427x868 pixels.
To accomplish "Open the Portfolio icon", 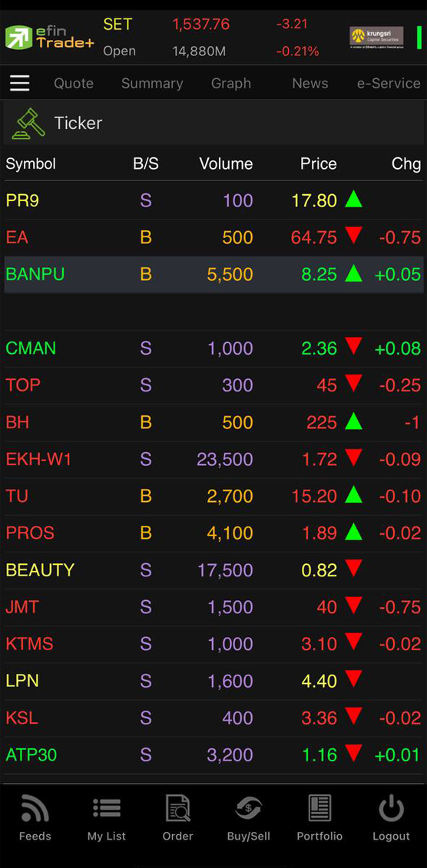I will coord(319,808).
